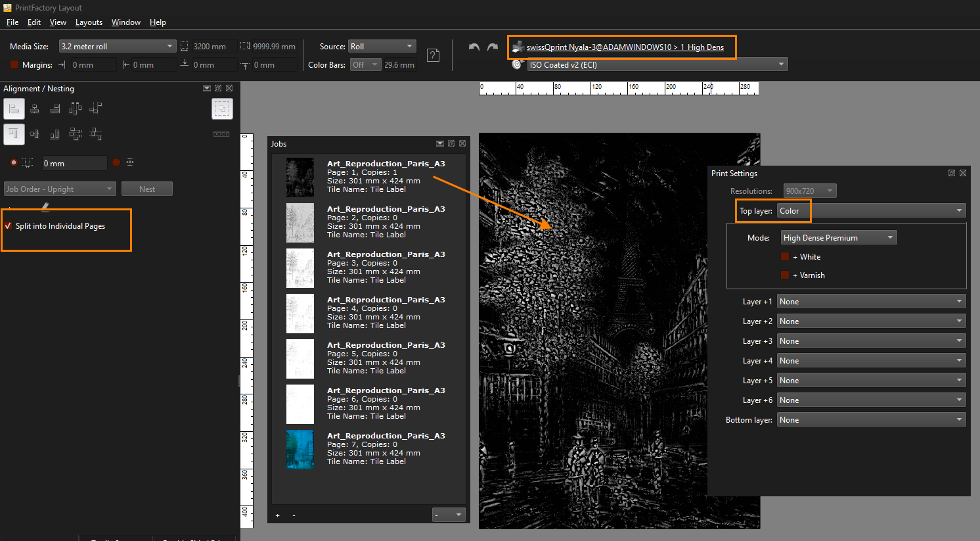980x541 pixels.
Task: Select distribute horizontally icon in Alignment panel
Action: pyautogui.click(x=76, y=108)
